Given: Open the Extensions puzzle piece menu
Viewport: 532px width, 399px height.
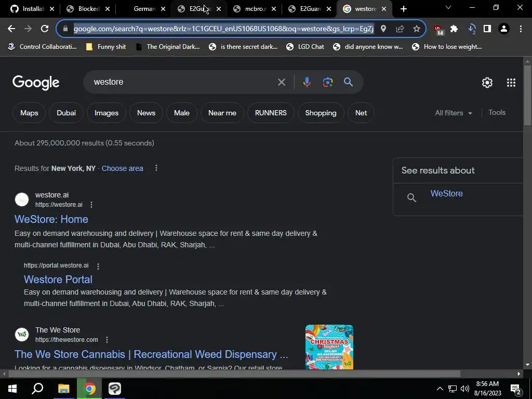Looking at the screenshot, I should point(454,29).
